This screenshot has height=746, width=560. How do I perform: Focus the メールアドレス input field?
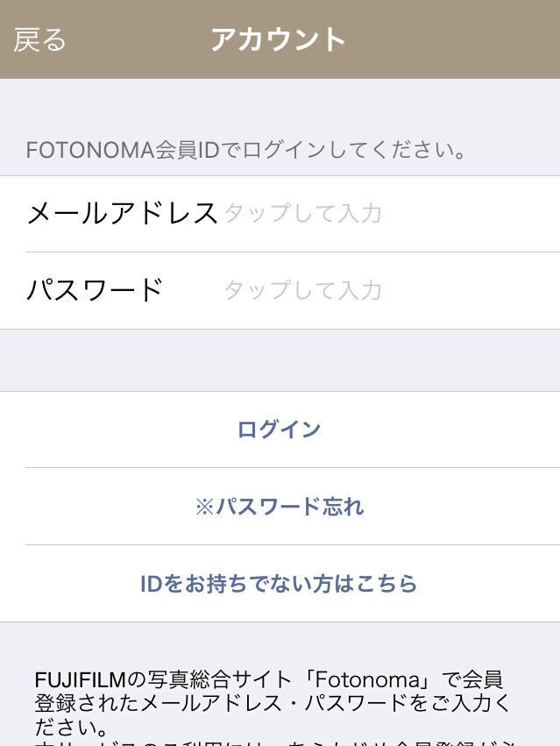[386, 213]
